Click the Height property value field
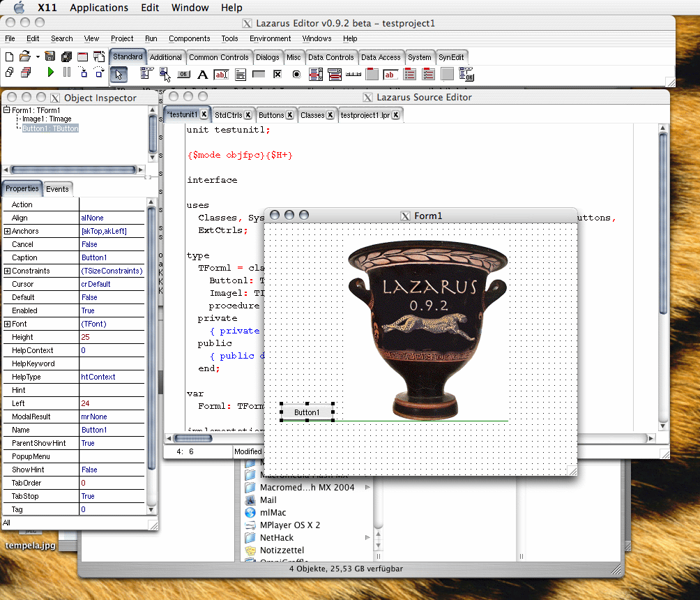This screenshot has width=700, height=600. coord(112,337)
